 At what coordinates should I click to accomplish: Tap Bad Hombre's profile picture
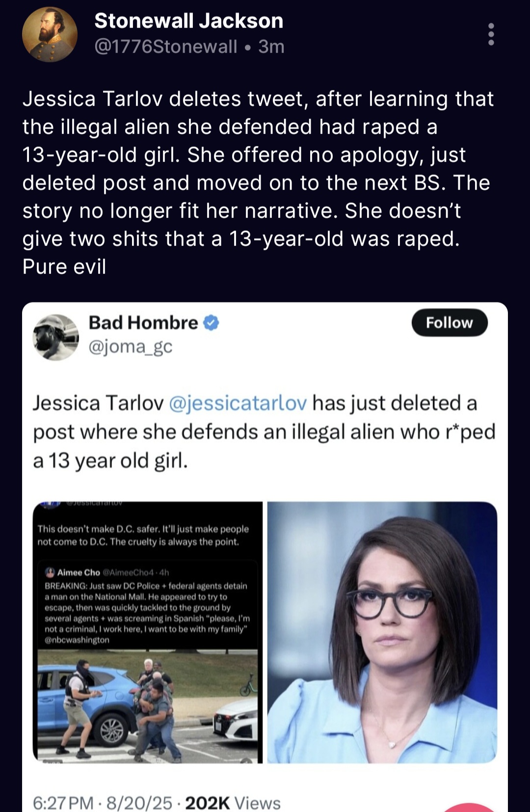(x=55, y=337)
